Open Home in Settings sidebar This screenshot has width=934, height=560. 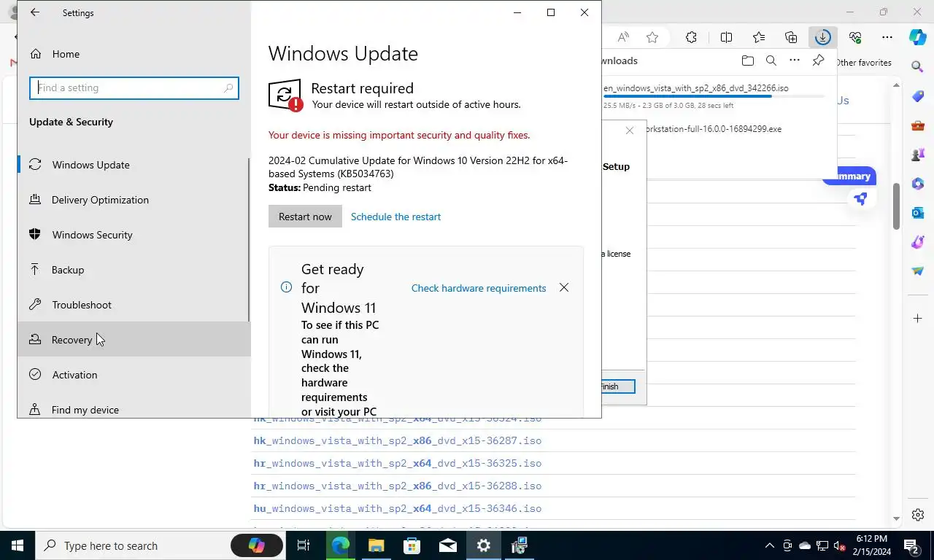[134, 54]
